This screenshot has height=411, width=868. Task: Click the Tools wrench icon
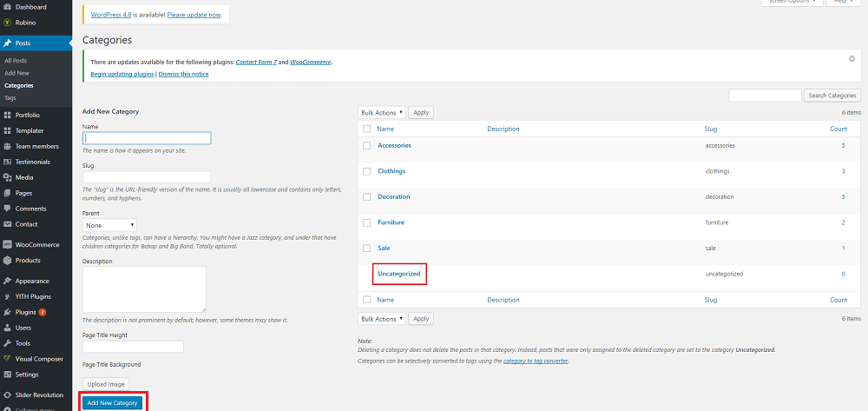coord(7,343)
